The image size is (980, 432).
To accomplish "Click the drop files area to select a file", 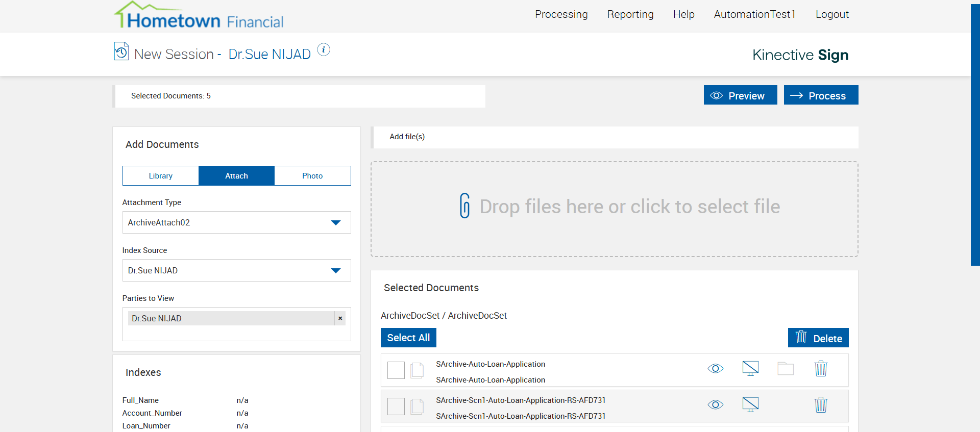I will click(615, 209).
